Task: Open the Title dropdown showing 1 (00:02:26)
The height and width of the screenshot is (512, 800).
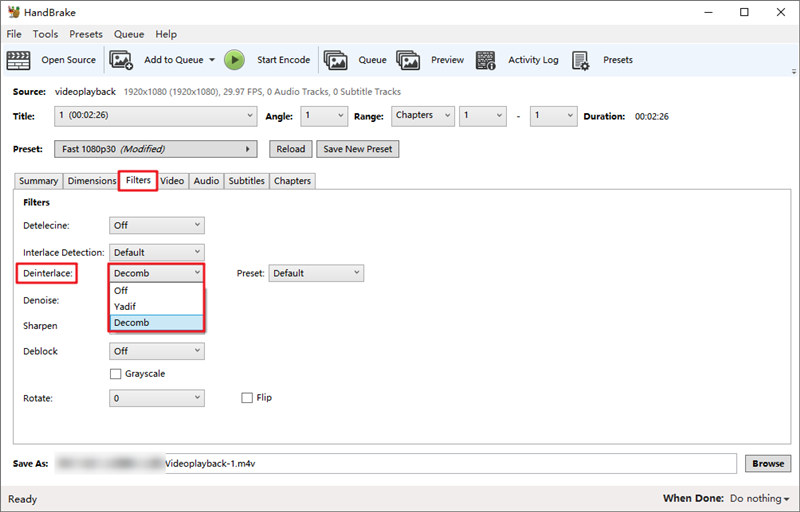Action: point(156,116)
